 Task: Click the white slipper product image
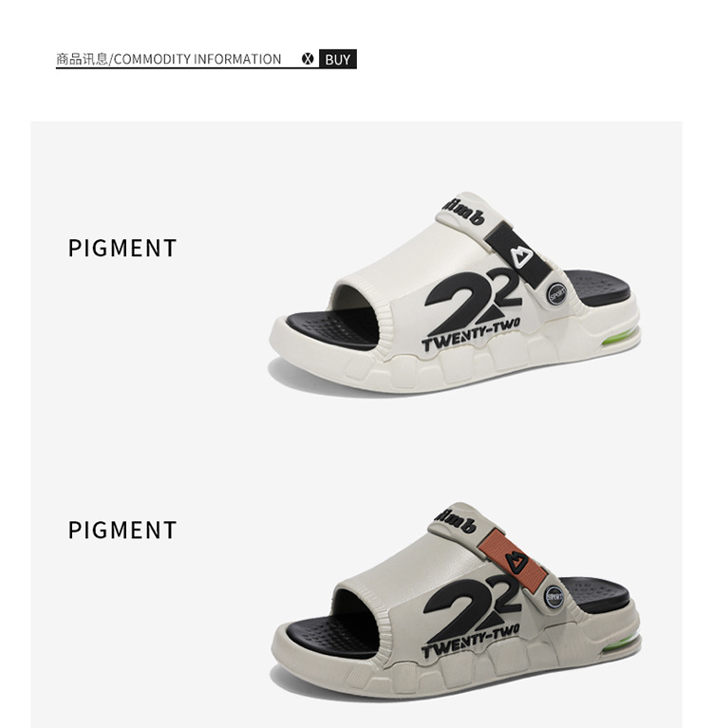pos(455,293)
